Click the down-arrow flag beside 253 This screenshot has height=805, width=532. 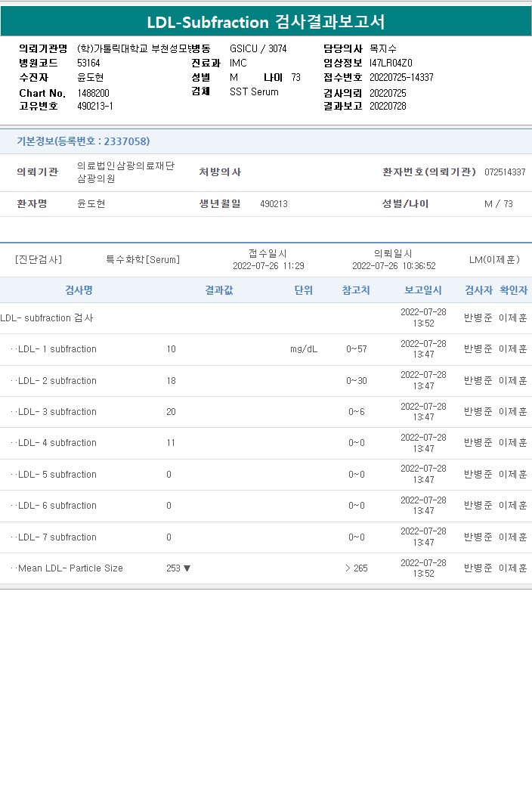click(x=187, y=568)
